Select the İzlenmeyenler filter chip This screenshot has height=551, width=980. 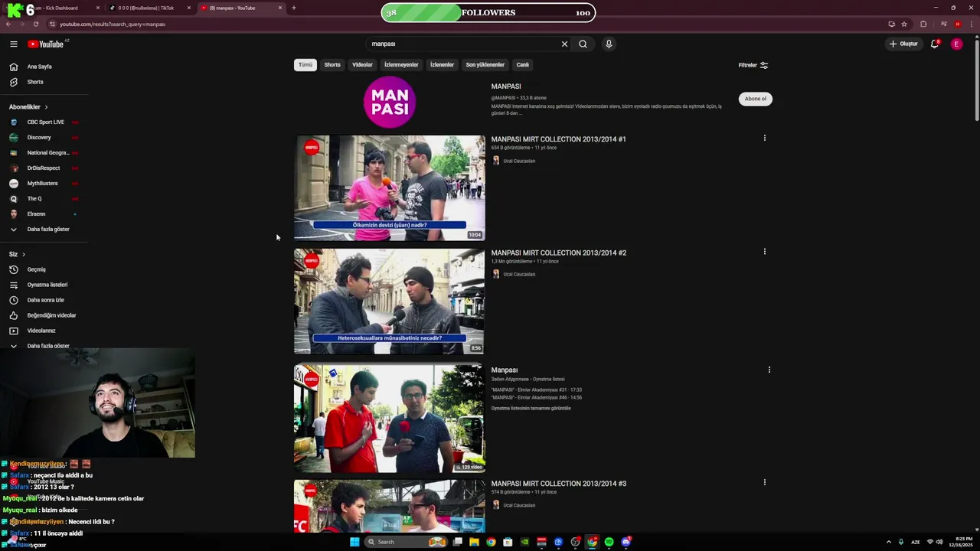tap(401, 65)
